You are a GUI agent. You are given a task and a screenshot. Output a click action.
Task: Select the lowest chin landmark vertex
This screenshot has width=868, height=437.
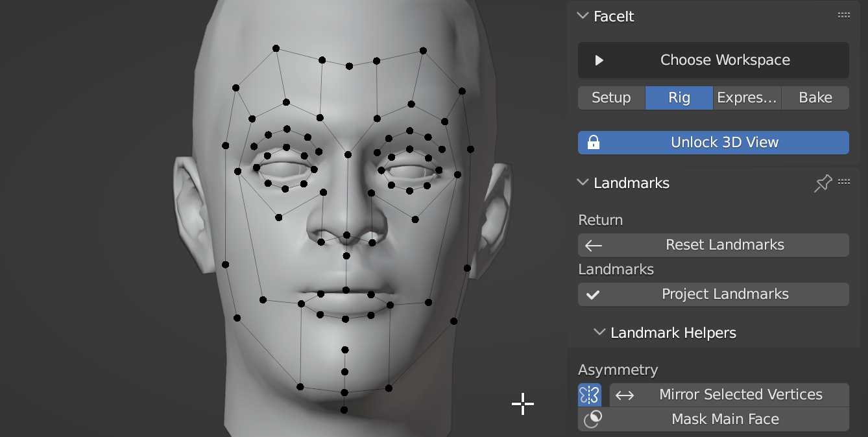point(344,410)
